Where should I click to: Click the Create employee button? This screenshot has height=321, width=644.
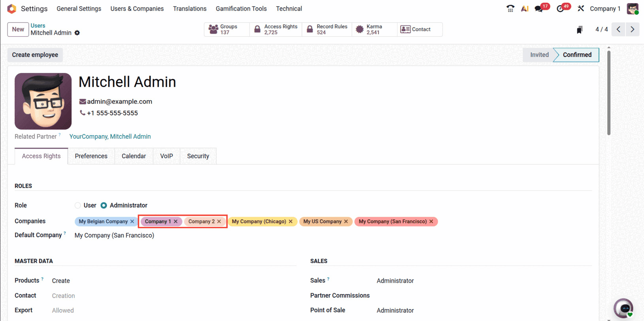click(35, 55)
